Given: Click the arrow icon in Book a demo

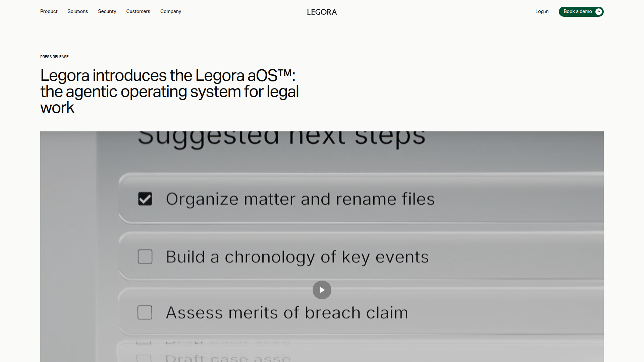Looking at the screenshot, I should pos(598,12).
